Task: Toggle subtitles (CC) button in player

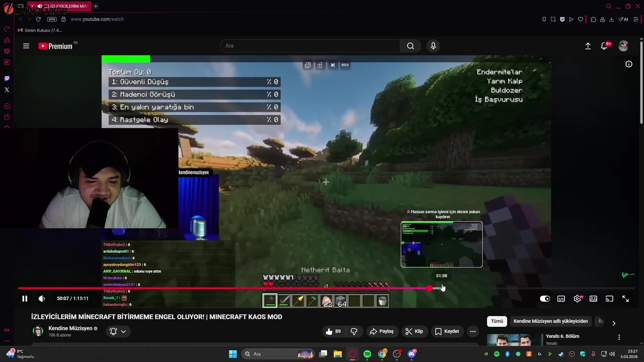Action: pos(561,299)
